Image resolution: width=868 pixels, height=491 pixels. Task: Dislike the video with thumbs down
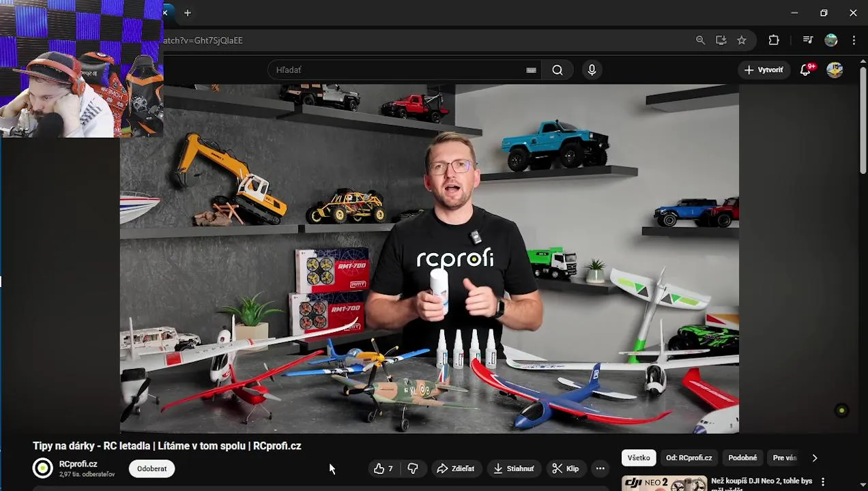tap(412, 468)
